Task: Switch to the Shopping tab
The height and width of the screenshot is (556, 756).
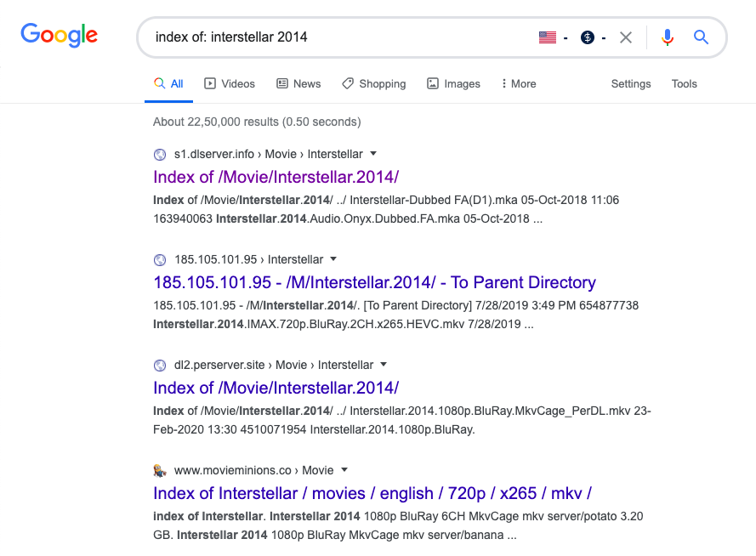Action: pyautogui.click(x=374, y=84)
